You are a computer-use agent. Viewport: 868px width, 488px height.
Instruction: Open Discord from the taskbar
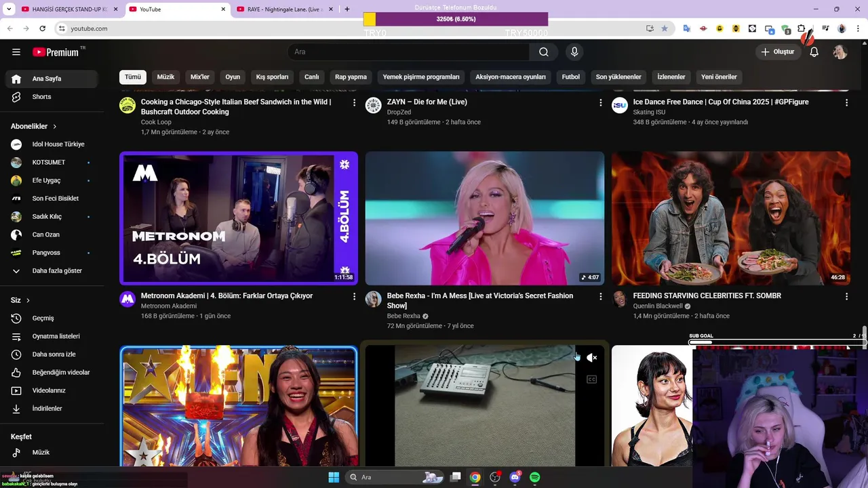[515, 477]
